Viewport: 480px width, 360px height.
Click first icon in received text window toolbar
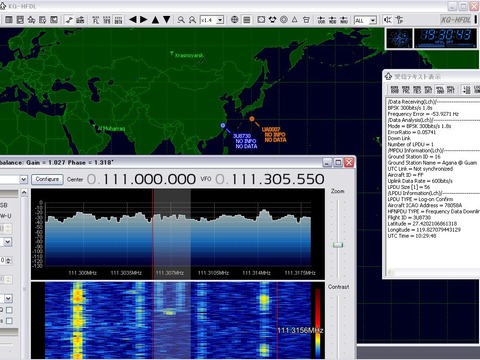[x=395, y=89]
